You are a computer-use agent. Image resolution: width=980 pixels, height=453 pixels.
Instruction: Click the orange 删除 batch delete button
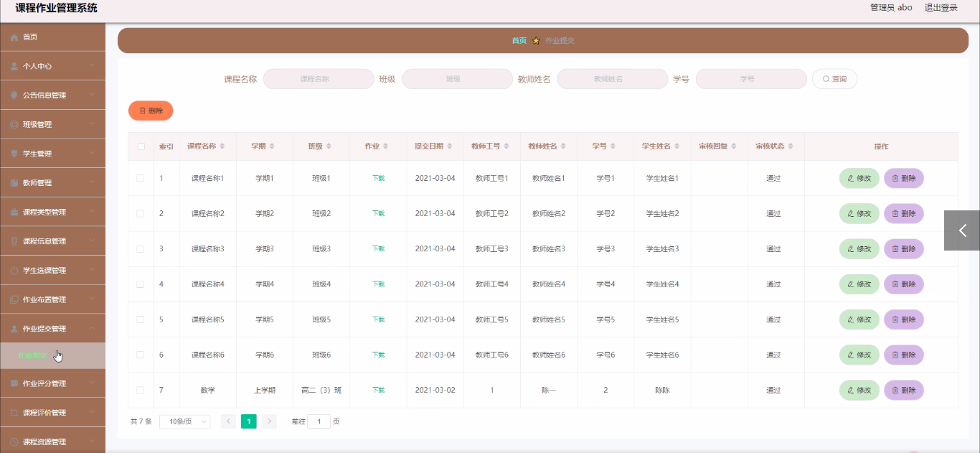151,111
